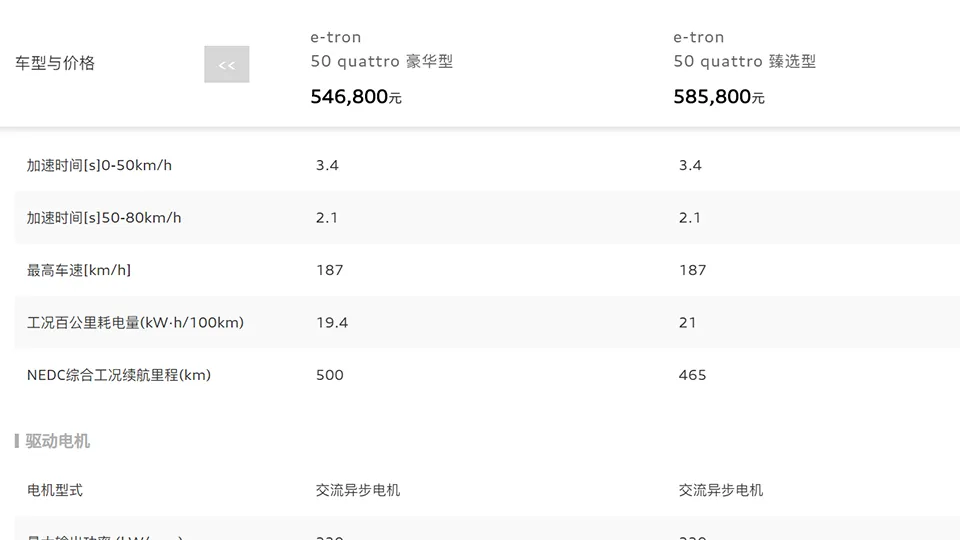Click the 500 range value for 豪华型

click(x=329, y=375)
